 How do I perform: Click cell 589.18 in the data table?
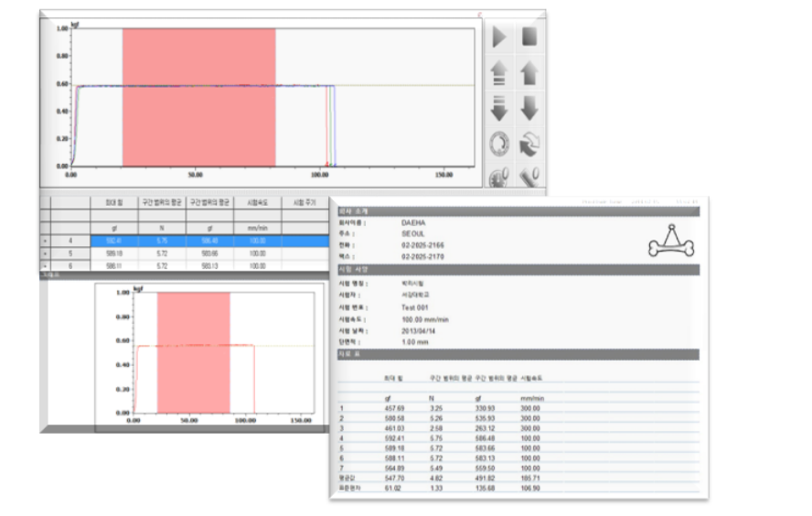(x=114, y=253)
